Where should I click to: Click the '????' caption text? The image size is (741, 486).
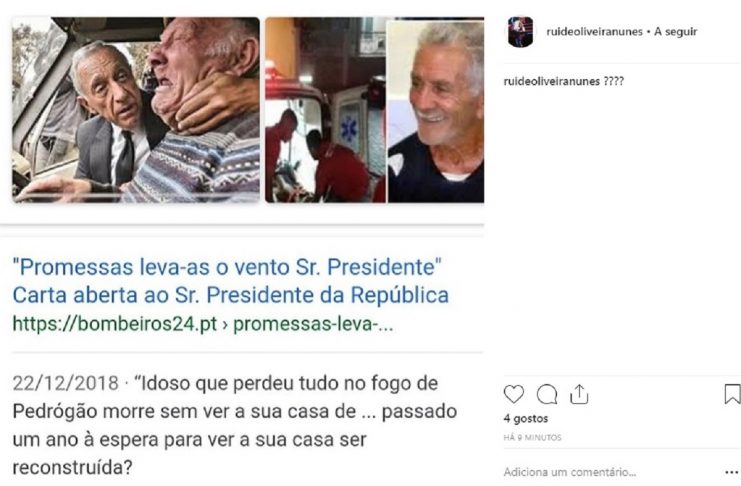pos(613,81)
